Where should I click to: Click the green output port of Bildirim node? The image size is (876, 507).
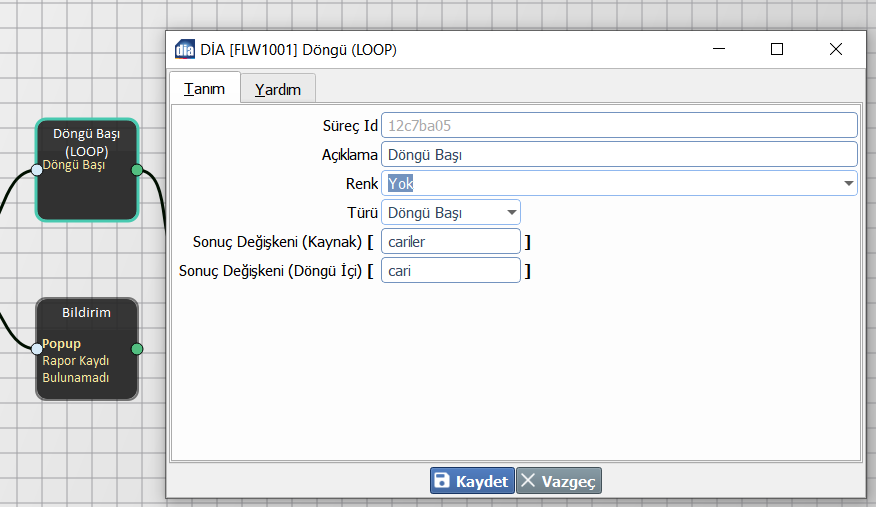(x=137, y=349)
